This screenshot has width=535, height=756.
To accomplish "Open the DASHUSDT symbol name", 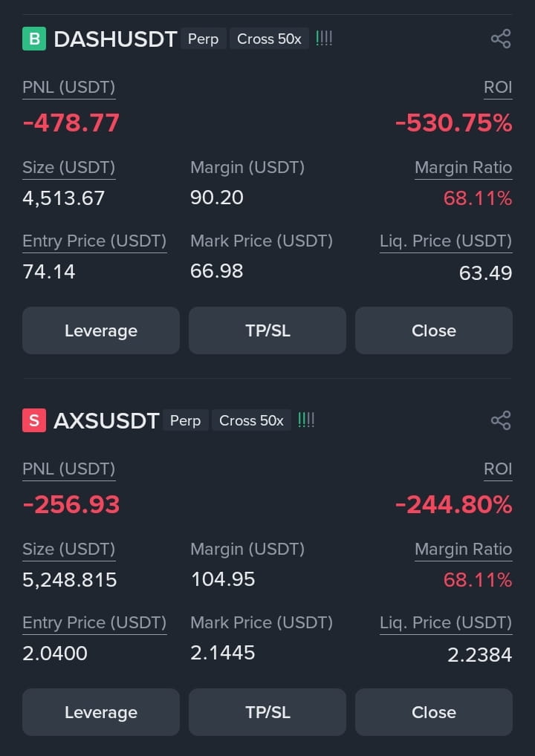I will (x=115, y=39).
